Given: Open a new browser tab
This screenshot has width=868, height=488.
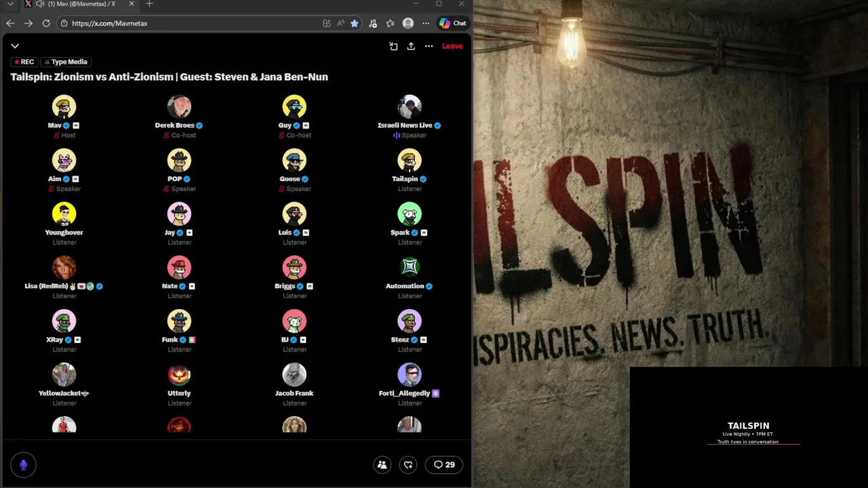Looking at the screenshot, I should 149,4.
